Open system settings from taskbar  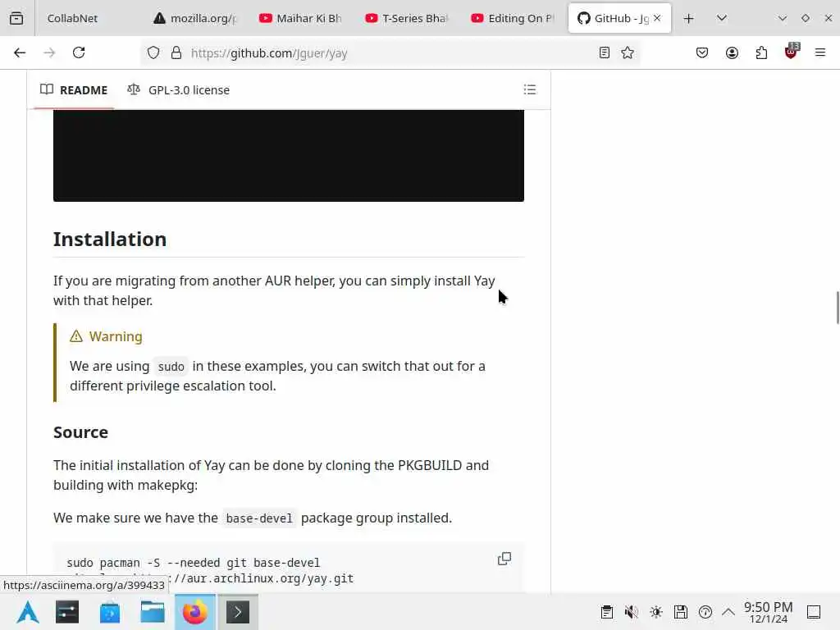pos(67,612)
